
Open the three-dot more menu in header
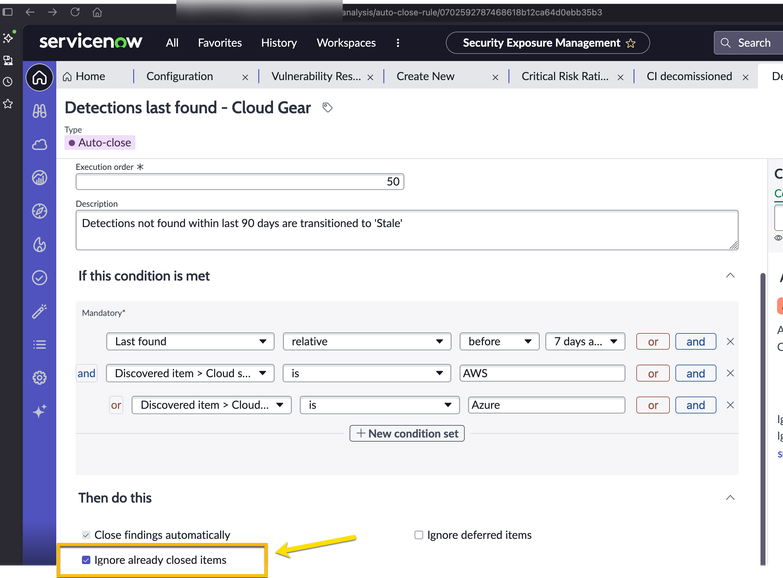click(397, 43)
